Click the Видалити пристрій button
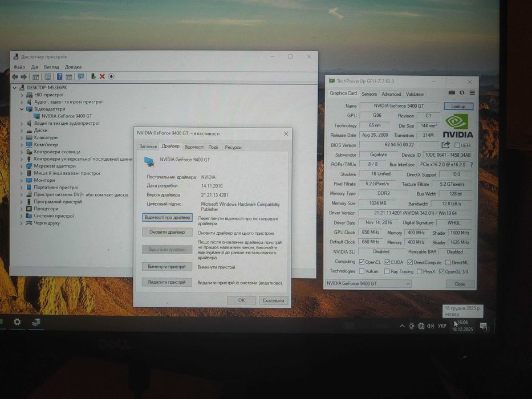Image resolution: width=532 pixels, height=399 pixels. tap(167, 282)
